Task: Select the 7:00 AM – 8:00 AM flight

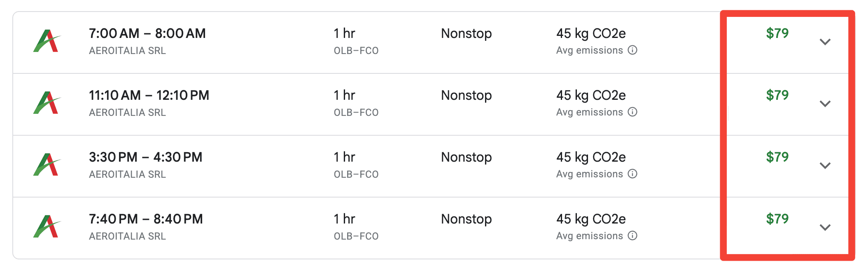Action: [434, 42]
